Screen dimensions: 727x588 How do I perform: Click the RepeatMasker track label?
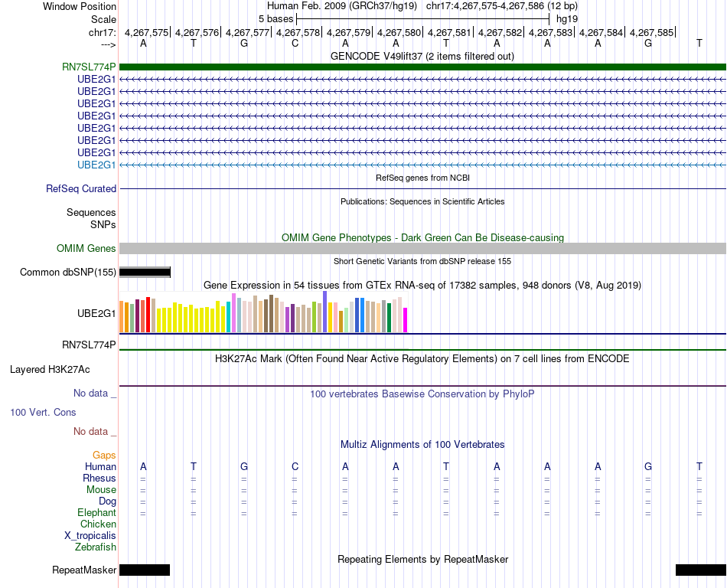(84, 570)
